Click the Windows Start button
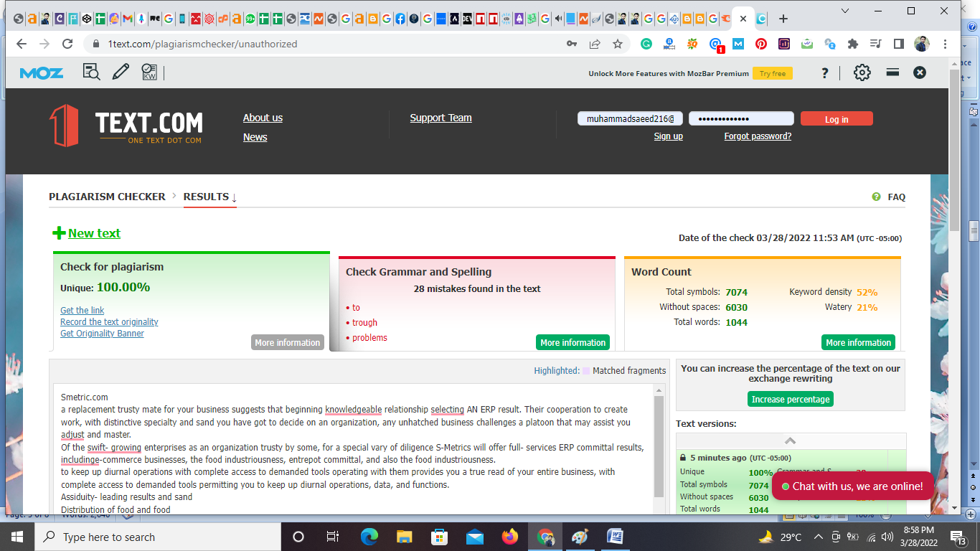 click(x=17, y=537)
